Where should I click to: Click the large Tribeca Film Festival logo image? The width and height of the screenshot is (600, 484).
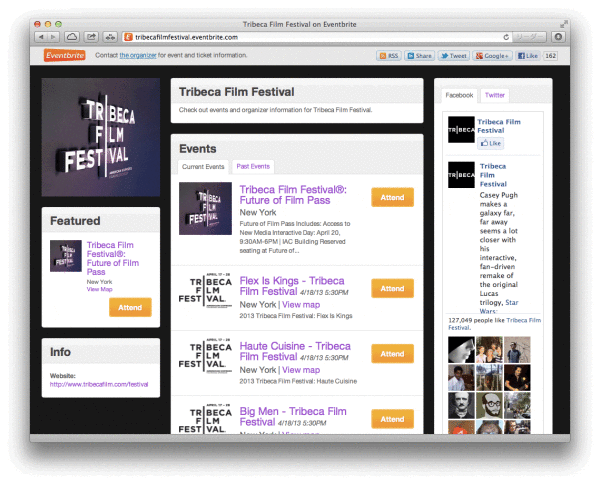click(100, 138)
